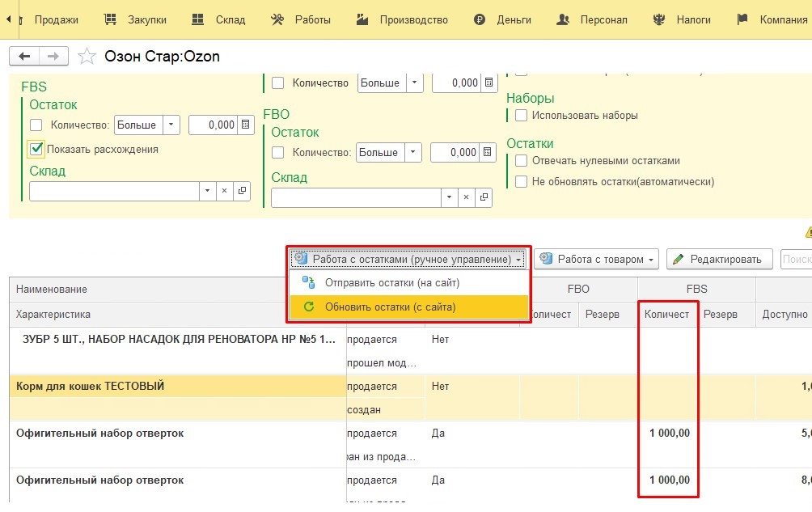Open the Работа с товаром dropdown
Screen dimensions: 812x512
[597, 259]
